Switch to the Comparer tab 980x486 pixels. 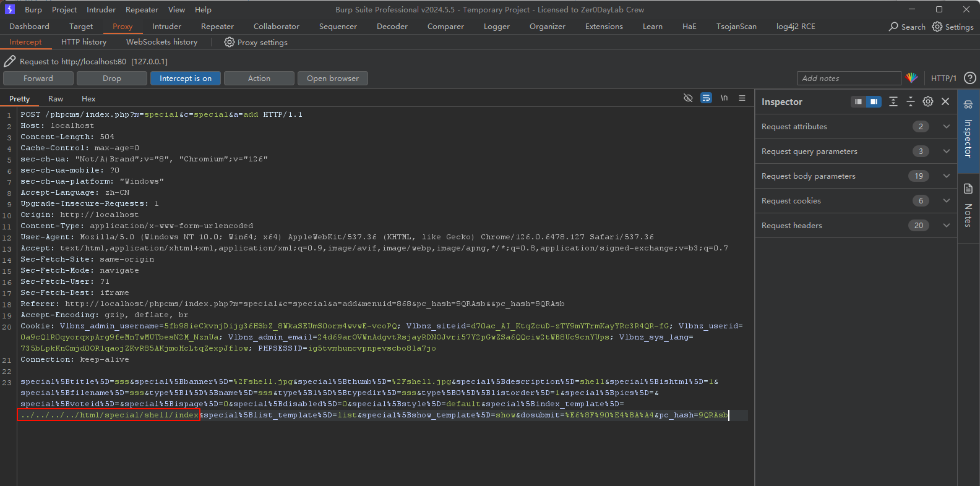[x=445, y=27]
